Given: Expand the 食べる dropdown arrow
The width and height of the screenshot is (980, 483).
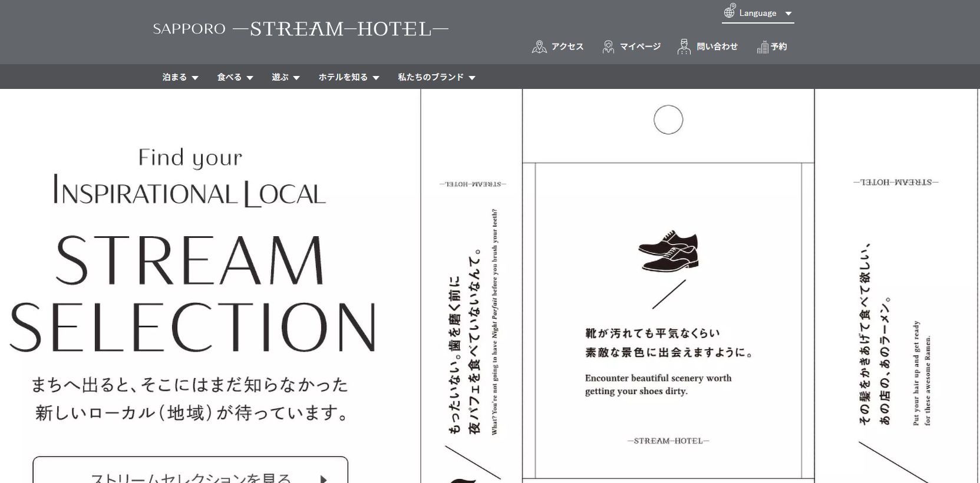Looking at the screenshot, I should pyautogui.click(x=250, y=78).
